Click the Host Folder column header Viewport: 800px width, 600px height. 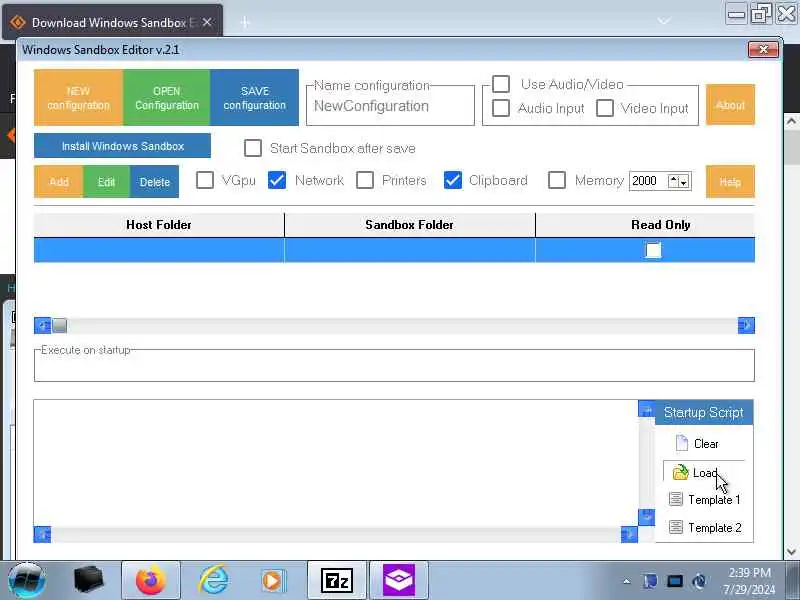(x=159, y=225)
